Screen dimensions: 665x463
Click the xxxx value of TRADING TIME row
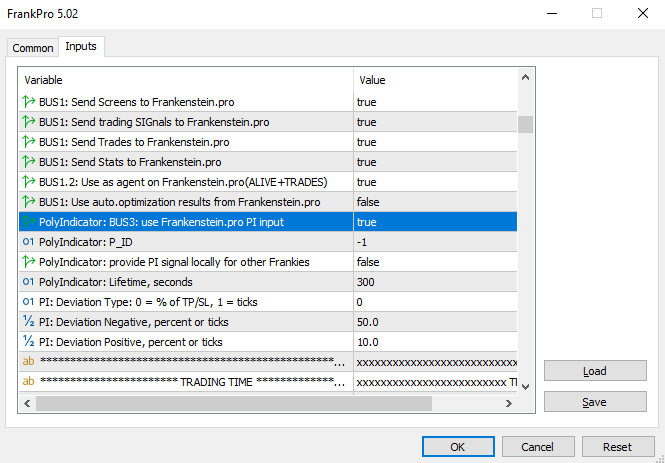[436, 382]
